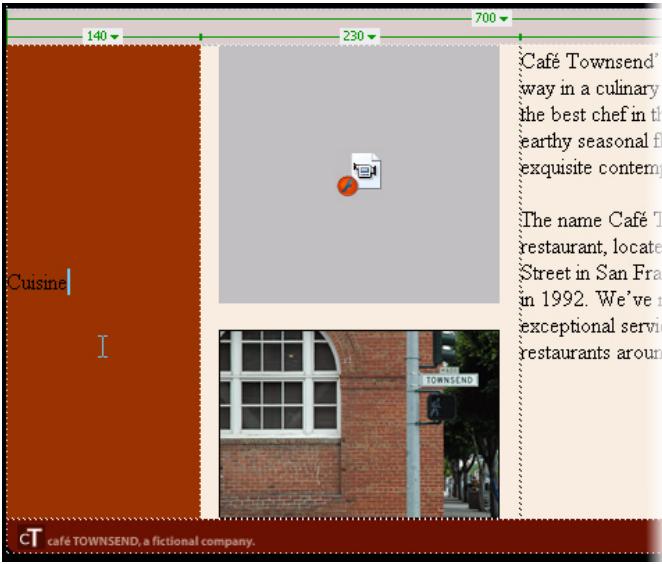662x564 pixels.
Task: Click the line starting restaurants aroun
Action: [590, 352]
